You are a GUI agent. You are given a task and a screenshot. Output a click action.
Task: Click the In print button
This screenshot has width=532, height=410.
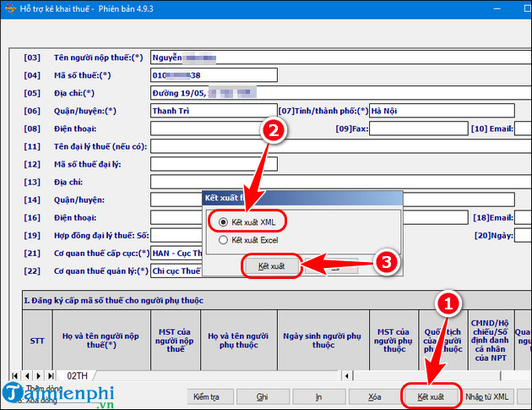pos(320,396)
